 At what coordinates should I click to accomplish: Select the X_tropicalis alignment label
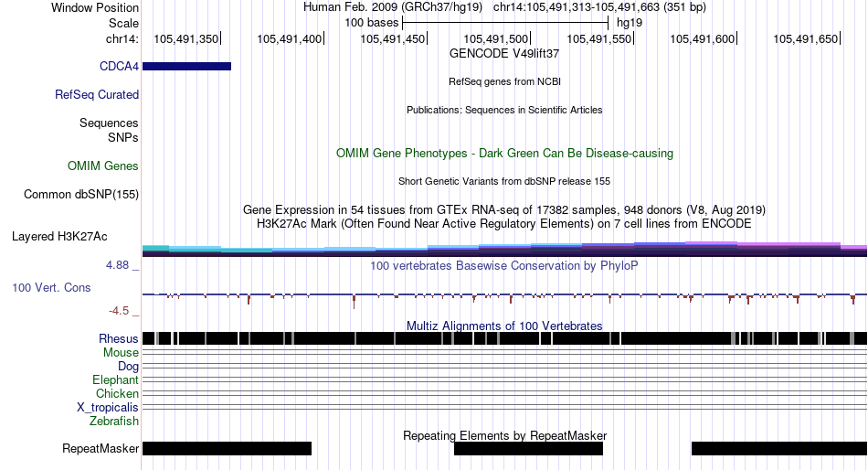[x=108, y=408]
